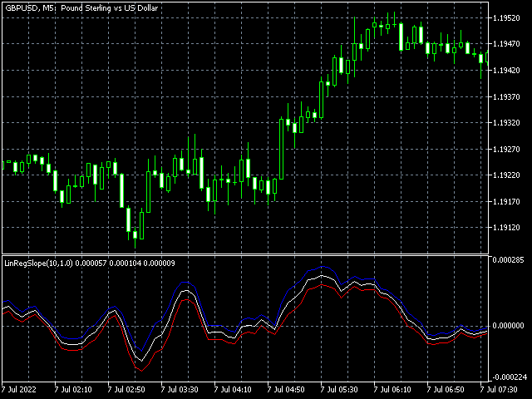Click the 7 Jul 03:30 time label
This screenshot has height=399, width=532.
coord(180,390)
